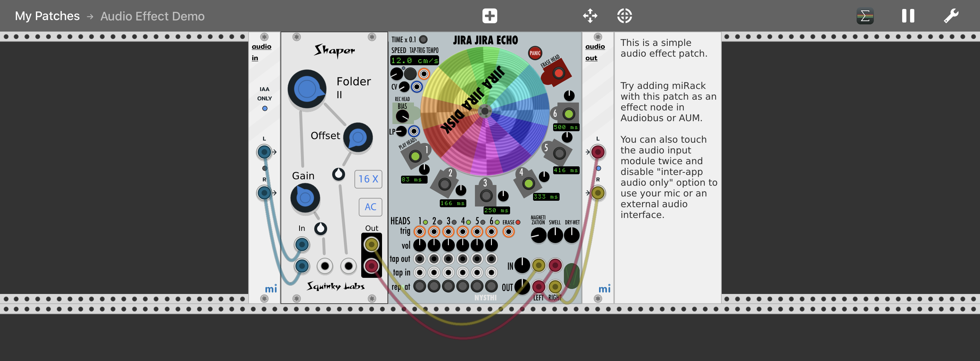
Task: Open the wrench settings icon
Action: 951,16
